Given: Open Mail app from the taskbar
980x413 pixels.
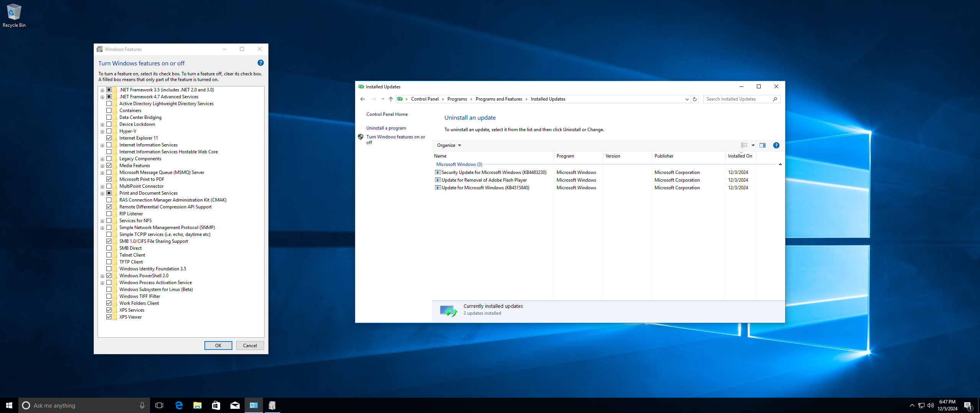Looking at the screenshot, I should click(235, 405).
